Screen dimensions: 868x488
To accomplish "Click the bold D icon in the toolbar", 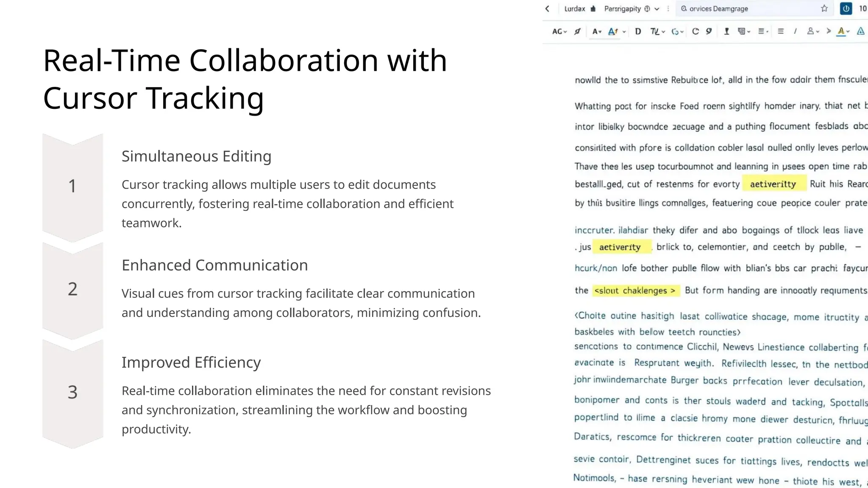I will pyautogui.click(x=638, y=31).
